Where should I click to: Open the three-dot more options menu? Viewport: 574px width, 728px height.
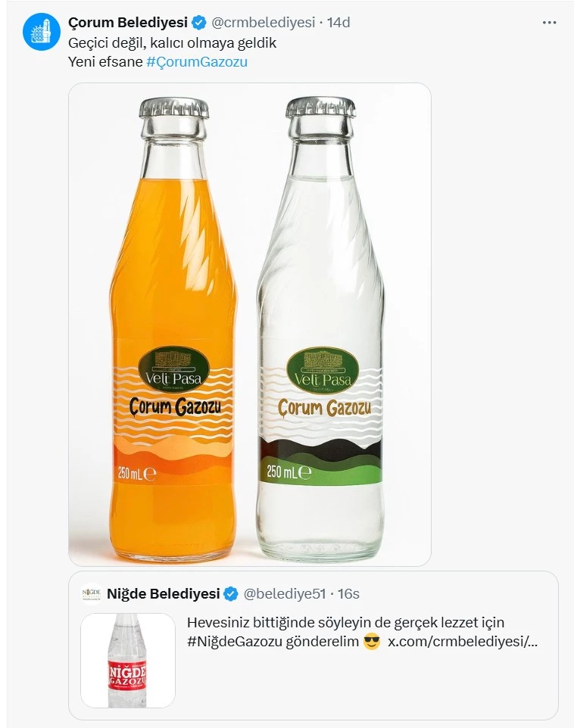click(549, 23)
